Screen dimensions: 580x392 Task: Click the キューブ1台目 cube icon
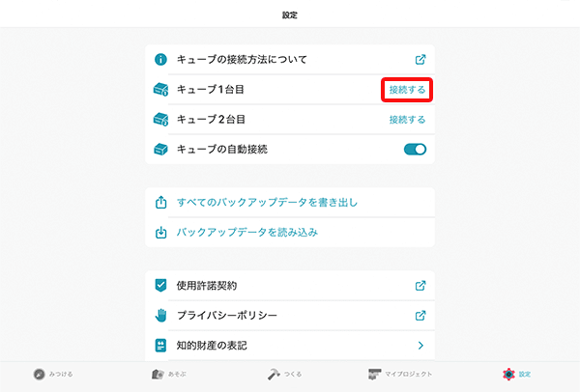[161, 90]
